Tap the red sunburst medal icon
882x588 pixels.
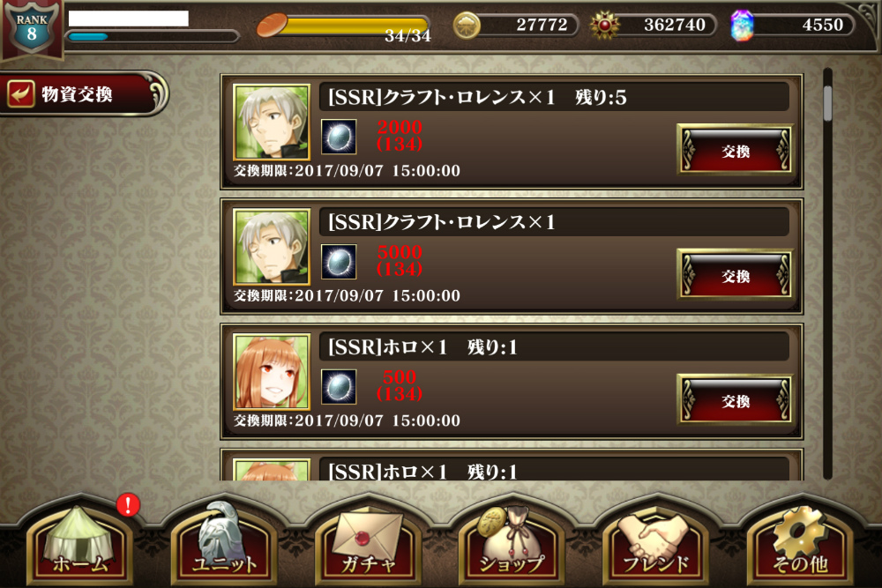pyautogui.click(x=605, y=26)
